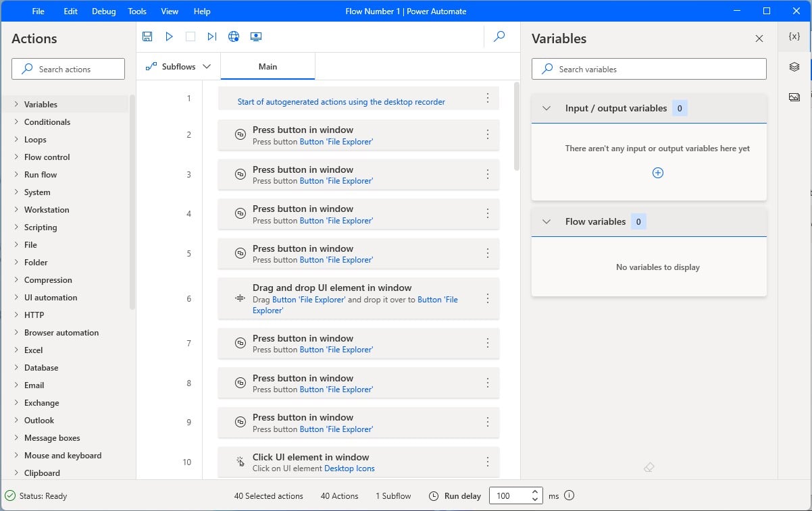Open the View menu

[x=170, y=11]
